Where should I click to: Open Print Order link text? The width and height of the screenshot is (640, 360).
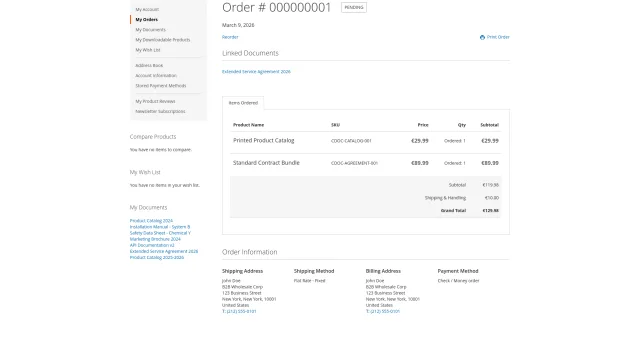point(498,37)
